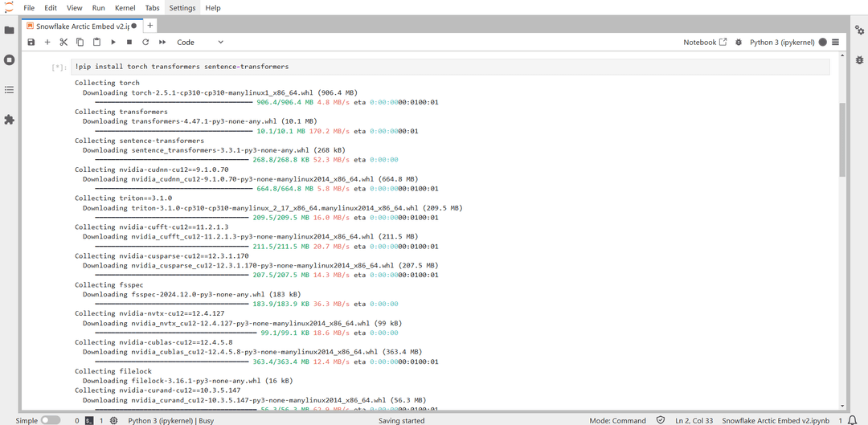Image resolution: width=868 pixels, height=425 pixels.
Task: Click the kernel status circle indicator
Action: click(823, 42)
